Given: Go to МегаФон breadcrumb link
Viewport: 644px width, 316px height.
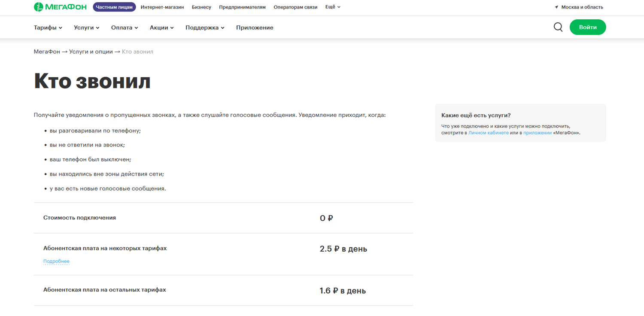Looking at the screenshot, I should pos(47,52).
